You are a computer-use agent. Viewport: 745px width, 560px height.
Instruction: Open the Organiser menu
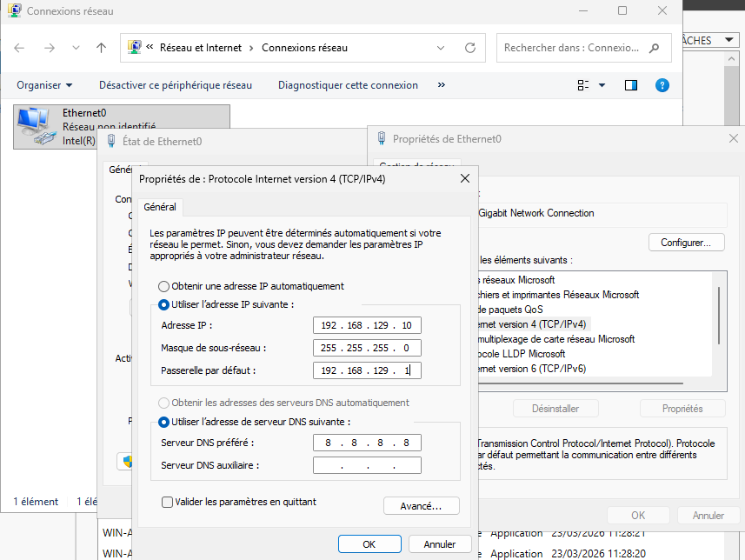(x=44, y=85)
